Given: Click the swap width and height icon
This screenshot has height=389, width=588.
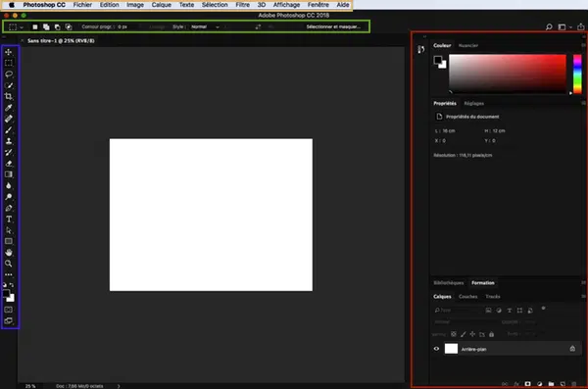Looking at the screenshot, I should click(x=258, y=27).
